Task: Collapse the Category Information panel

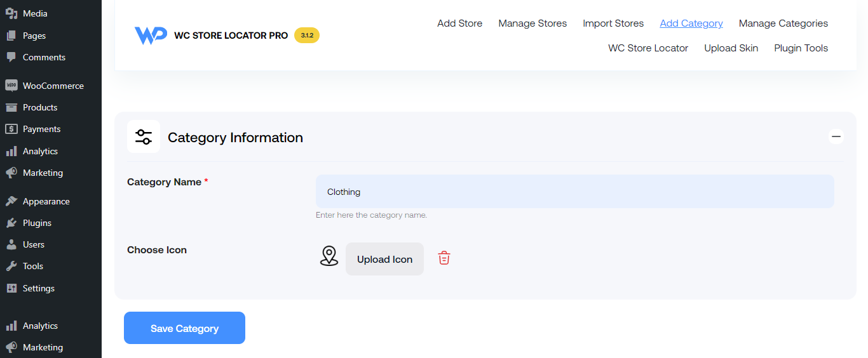Action: pos(836,136)
